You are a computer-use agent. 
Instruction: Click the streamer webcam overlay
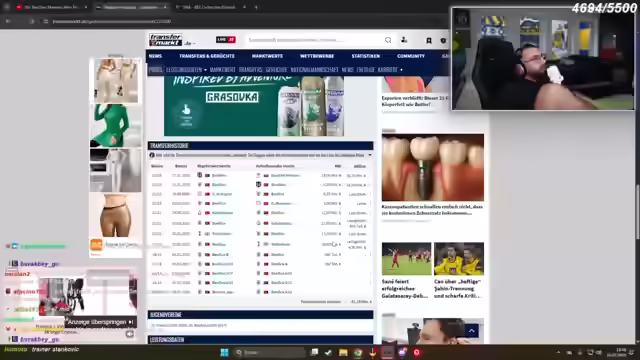[543, 59]
